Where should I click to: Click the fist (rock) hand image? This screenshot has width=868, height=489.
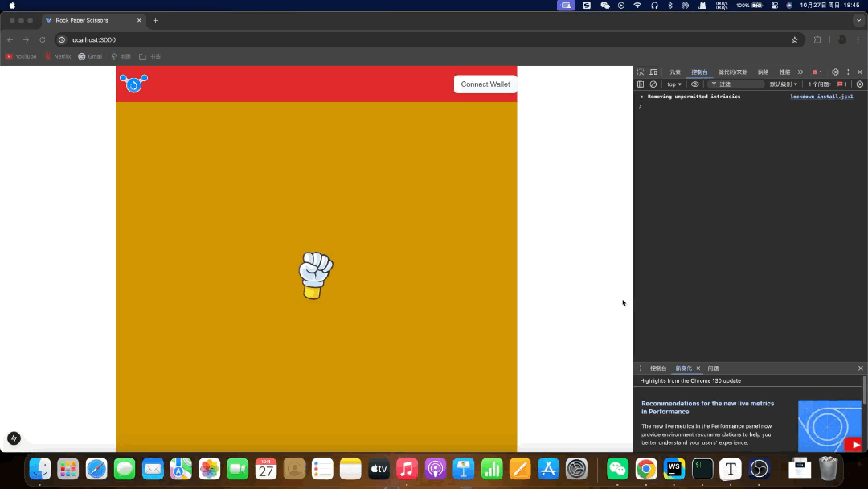pyautogui.click(x=316, y=276)
